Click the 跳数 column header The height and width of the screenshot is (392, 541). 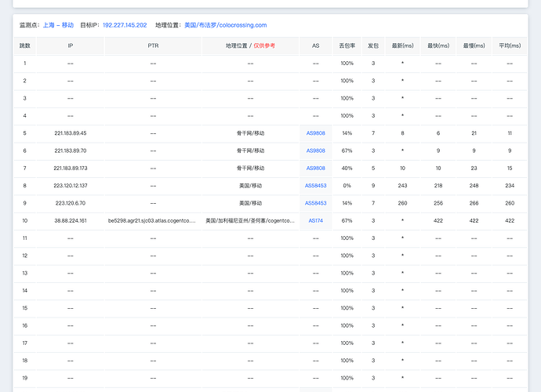point(25,46)
